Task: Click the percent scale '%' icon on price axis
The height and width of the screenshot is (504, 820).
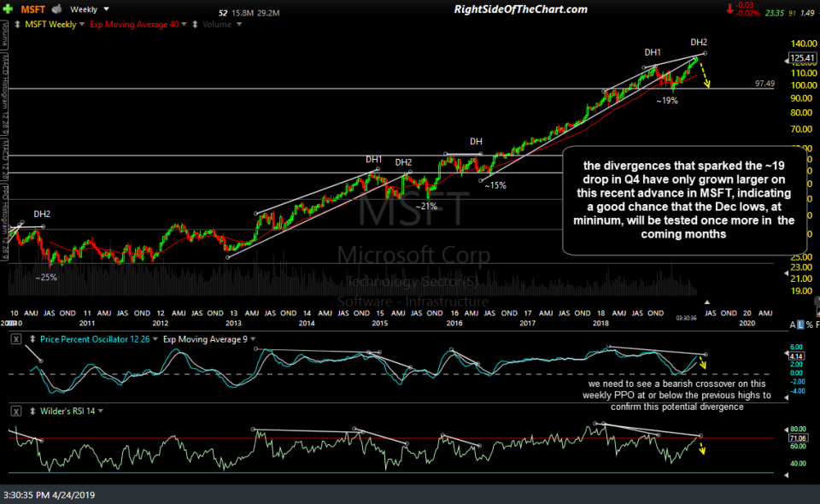Action: 810,325
